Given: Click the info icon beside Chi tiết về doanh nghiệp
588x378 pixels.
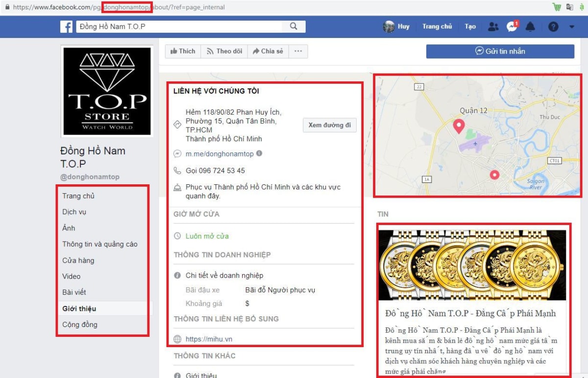Looking at the screenshot, I should tap(177, 276).
